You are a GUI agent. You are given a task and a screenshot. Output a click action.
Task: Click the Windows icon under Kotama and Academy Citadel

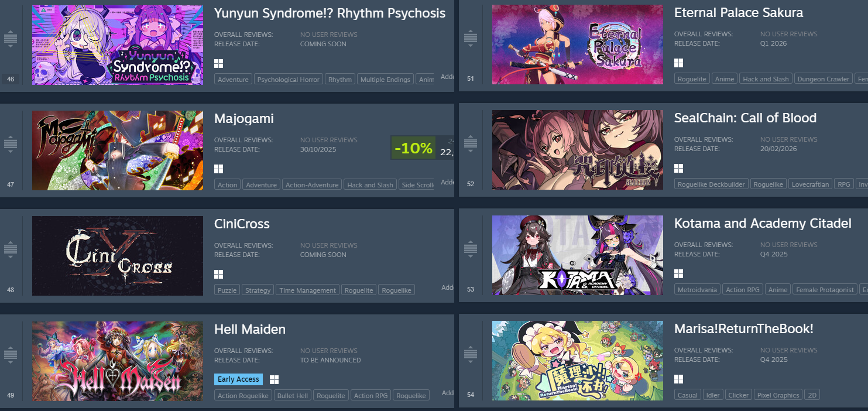(679, 274)
